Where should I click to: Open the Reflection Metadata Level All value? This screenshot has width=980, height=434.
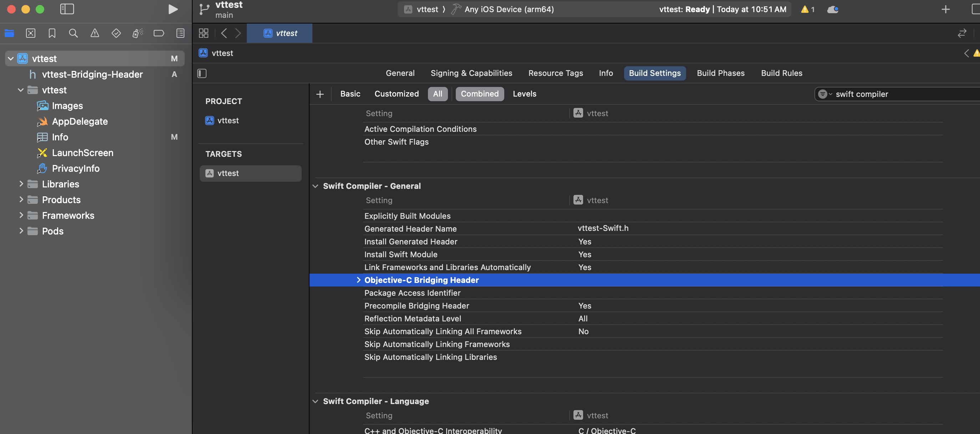point(582,319)
